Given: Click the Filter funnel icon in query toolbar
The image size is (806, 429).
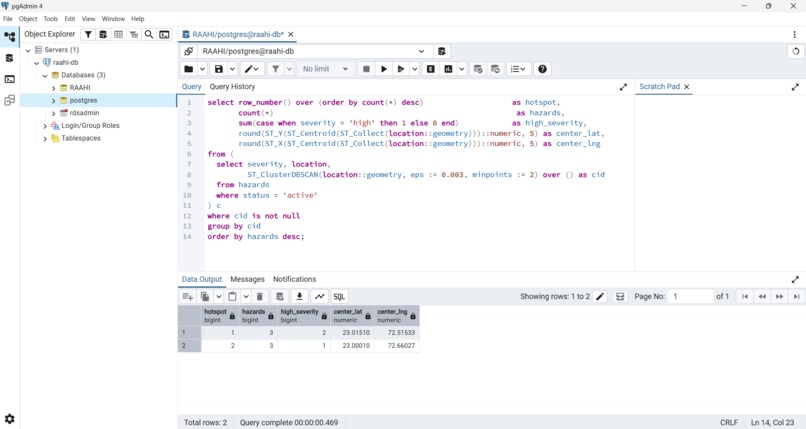Looking at the screenshot, I should pos(276,69).
